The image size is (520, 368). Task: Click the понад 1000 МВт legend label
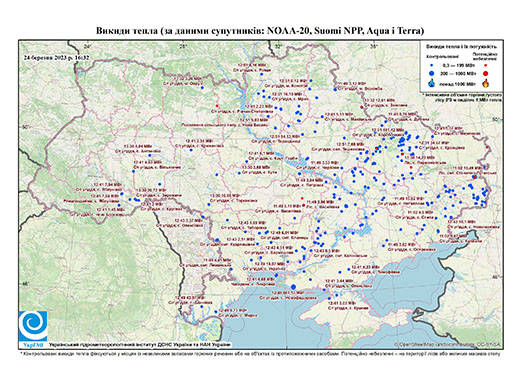click(457, 83)
